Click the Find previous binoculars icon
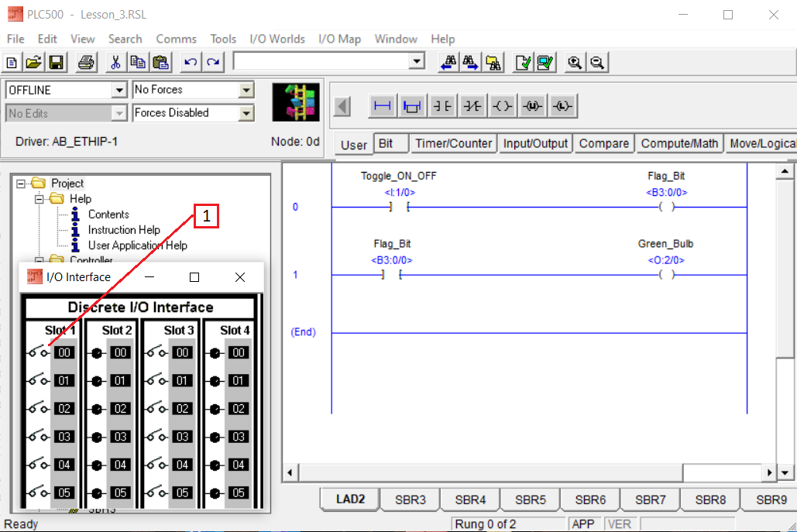The width and height of the screenshot is (797, 532). pyautogui.click(x=448, y=63)
